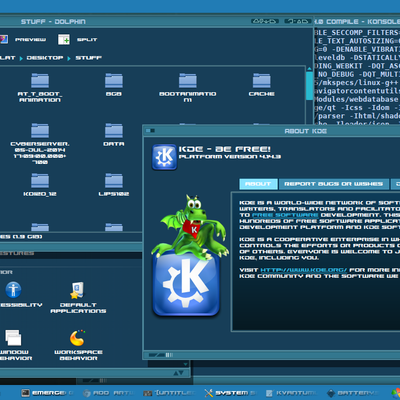Switch to Report Bugs or Wishes tab
The height and width of the screenshot is (400, 400).
334,184
